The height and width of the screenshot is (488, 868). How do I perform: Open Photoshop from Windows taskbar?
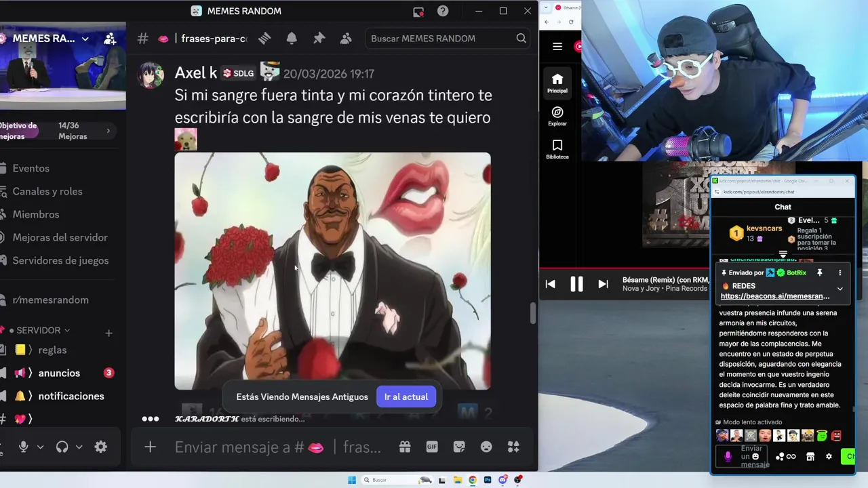[x=488, y=480]
